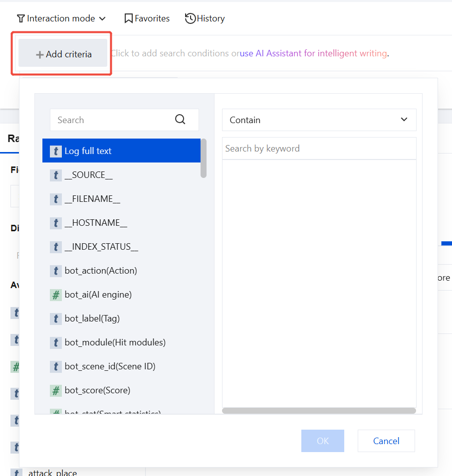This screenshot has width=452, height=476.
Task: Click the OK button
Action: click(x=323, y=441)
